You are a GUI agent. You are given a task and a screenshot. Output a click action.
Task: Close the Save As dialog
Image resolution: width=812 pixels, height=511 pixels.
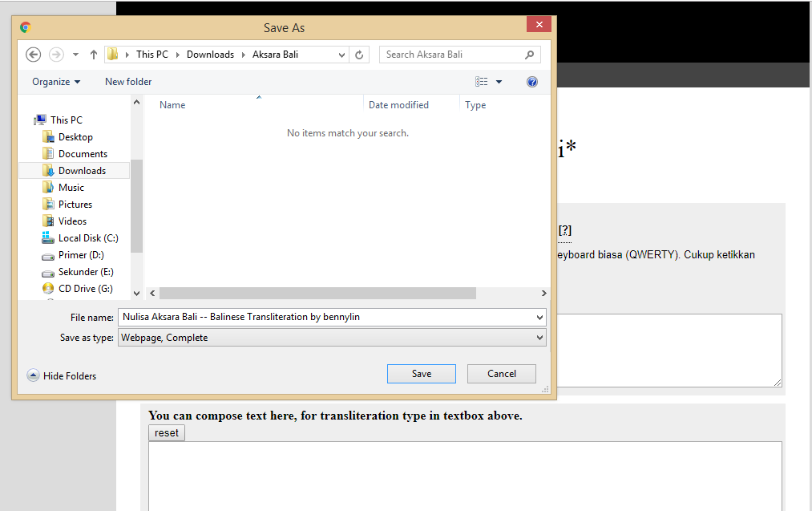point(539,24)
